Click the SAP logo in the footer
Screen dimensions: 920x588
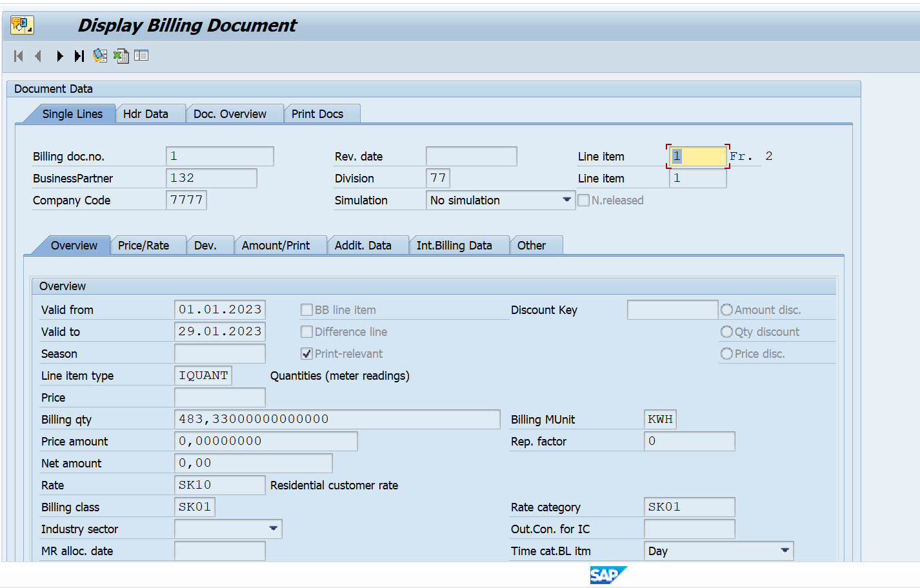[608, 574]
